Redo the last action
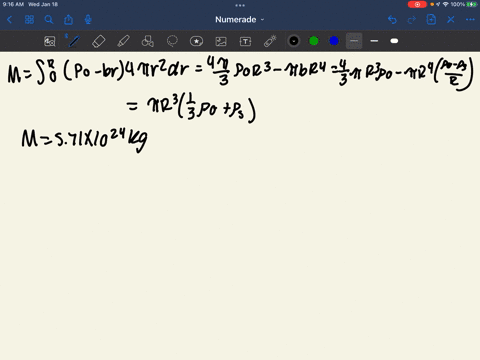Screen dimensions: 480x360 click(412, 20)
